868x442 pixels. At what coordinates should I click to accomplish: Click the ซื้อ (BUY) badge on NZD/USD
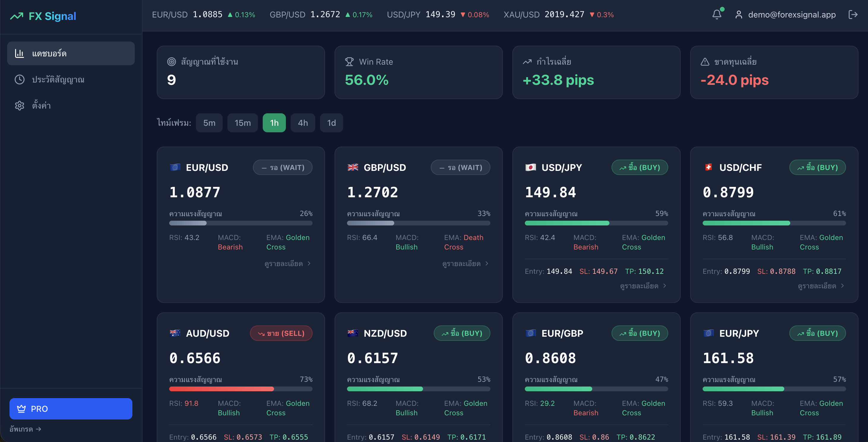pyautogui.click(x=462, y=333)
